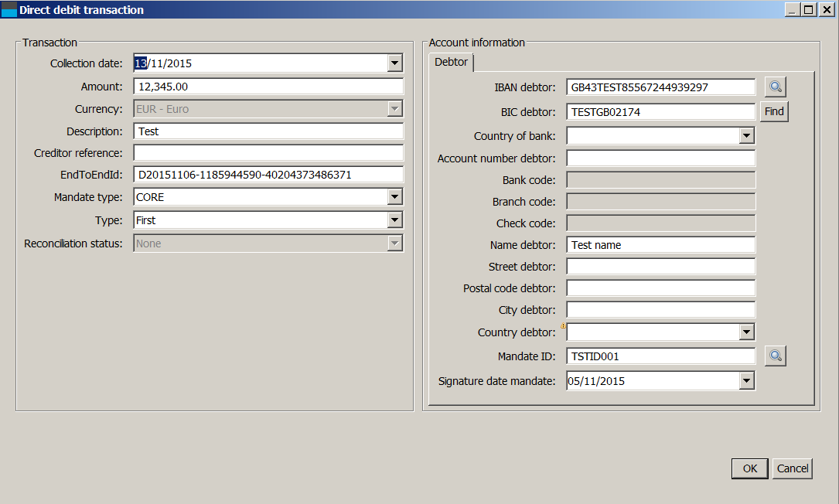The height and width of the screenshot is (504, 839).
Task: Maximize the Direct debit transaction window
Action: coord(809,9)
